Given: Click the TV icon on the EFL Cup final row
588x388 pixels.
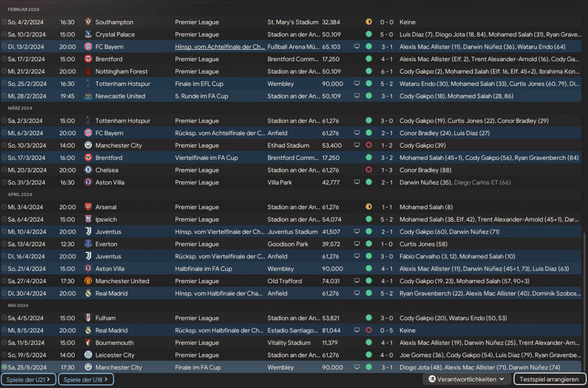Looking at the screenshot, I should [x=357, y=84].
